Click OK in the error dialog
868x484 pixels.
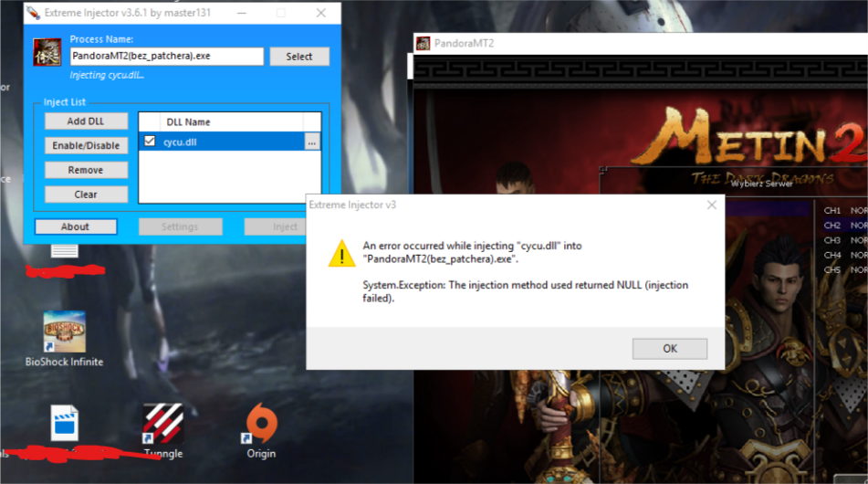pos(670,348)
